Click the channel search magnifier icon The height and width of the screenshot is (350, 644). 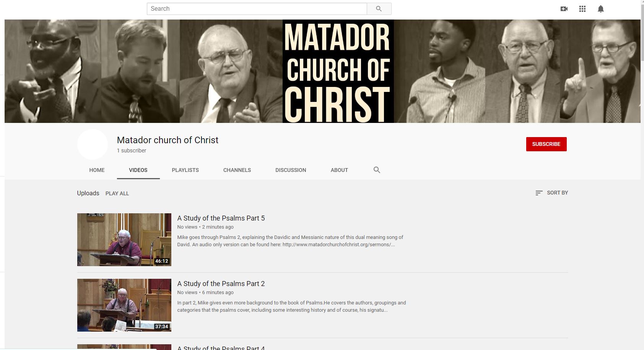[x=377, y=170]
